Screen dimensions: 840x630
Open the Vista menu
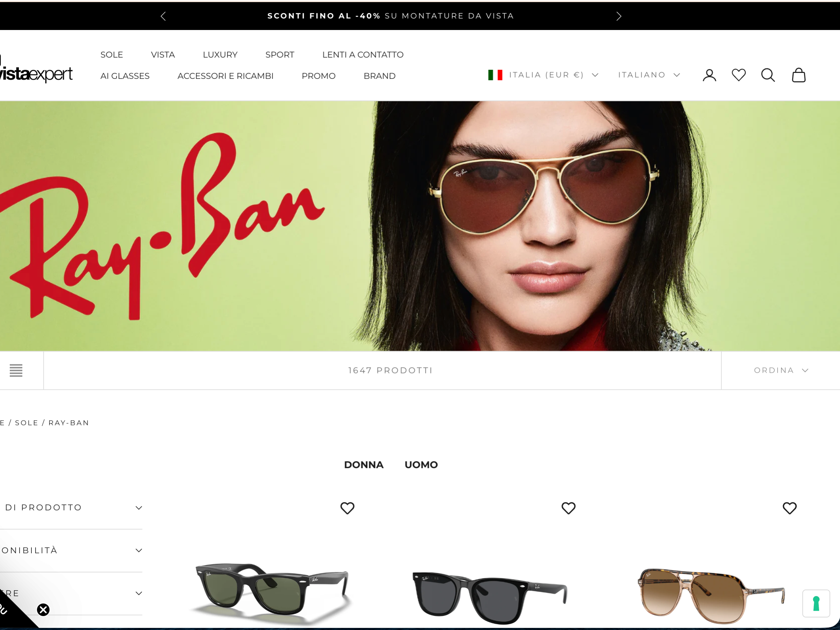click(x=163, y=55)
